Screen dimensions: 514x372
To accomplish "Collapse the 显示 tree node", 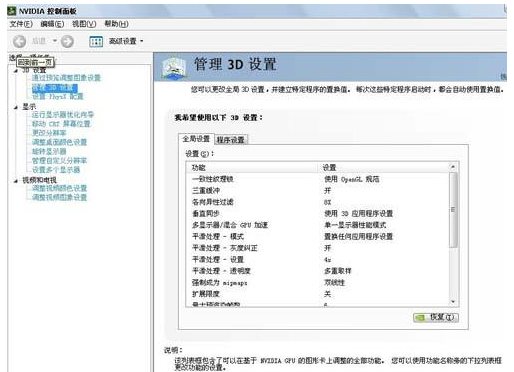I will click(16, 107).
